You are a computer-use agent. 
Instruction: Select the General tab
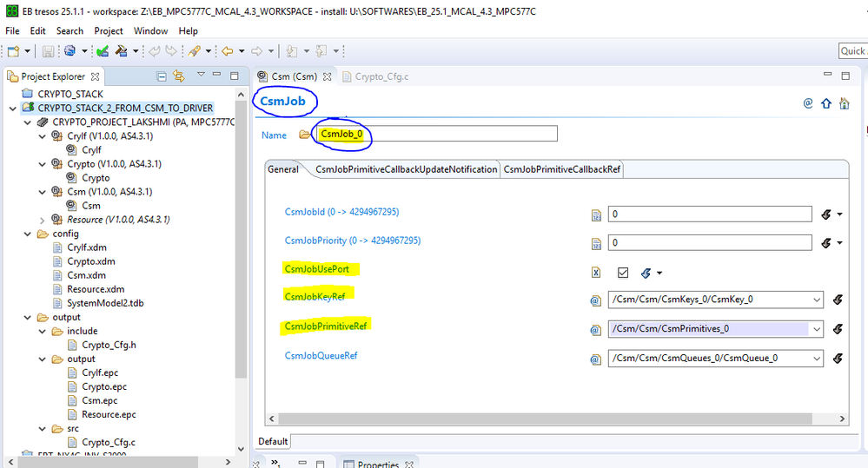tap(283, 169)
